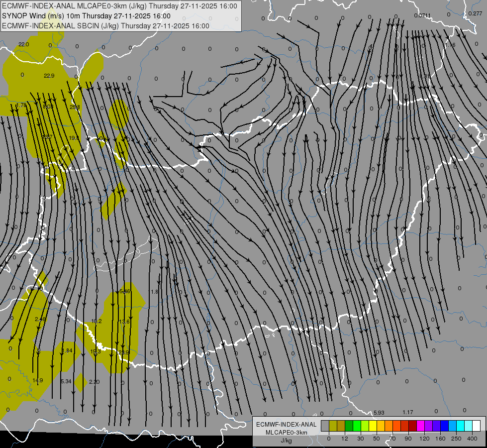
Task: Click the legend label MLCAPE0-3km
Action: pyautogui.click(x=287, y=433)
